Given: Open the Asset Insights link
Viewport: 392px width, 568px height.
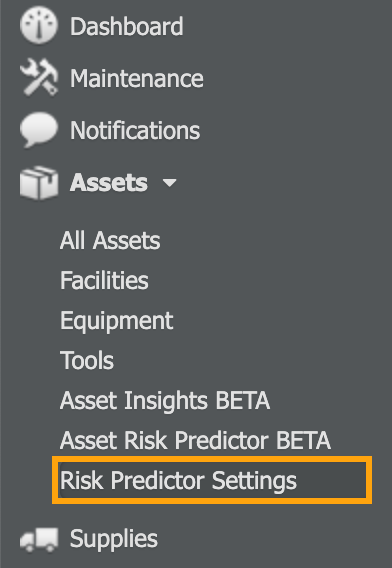Looking at the screenshot, I should pos(134,401).
